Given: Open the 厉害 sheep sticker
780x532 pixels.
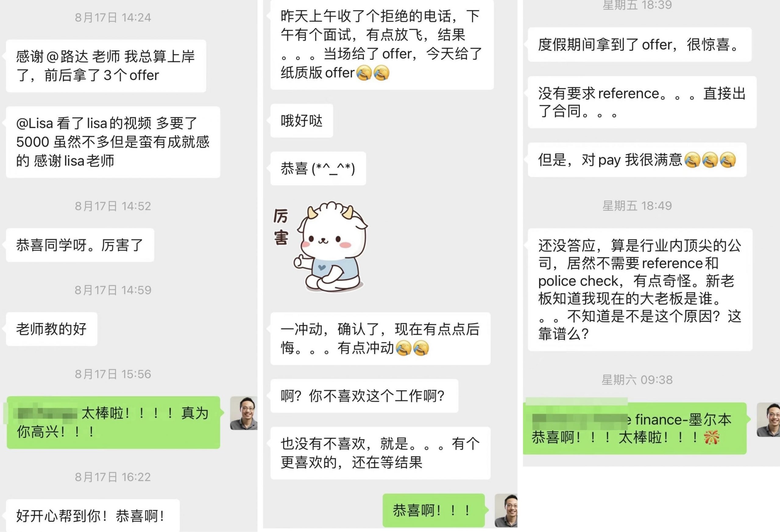Looking at the screenshot, I should pos(321,247).
